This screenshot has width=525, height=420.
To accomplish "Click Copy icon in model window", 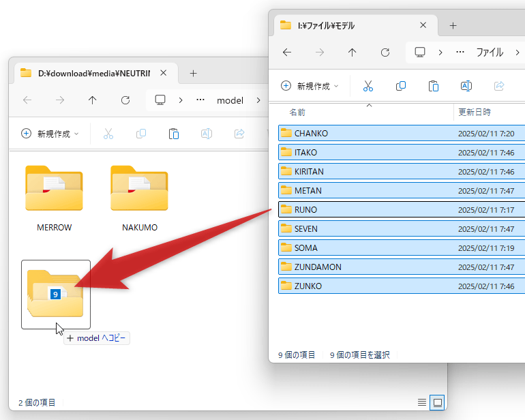I will tap(141, 134).
